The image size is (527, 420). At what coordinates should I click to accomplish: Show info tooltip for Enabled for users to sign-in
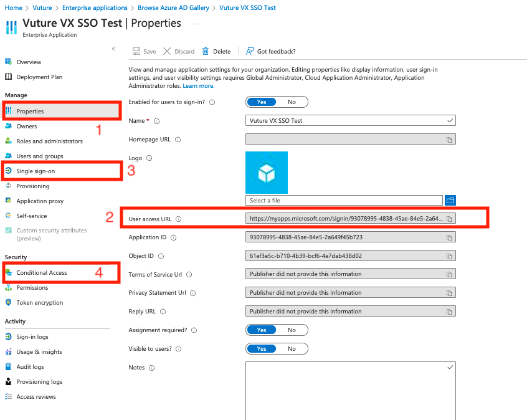tap(212, 102)
